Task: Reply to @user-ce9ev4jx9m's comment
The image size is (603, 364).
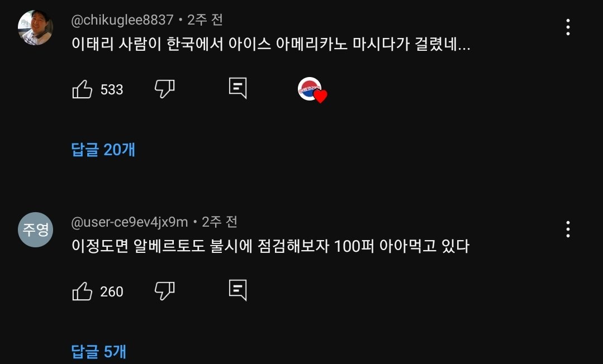Action: pos(238,290)
